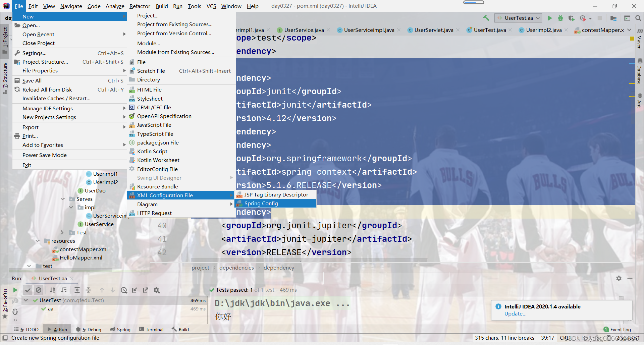Open Run panel options gear icon
This screenshot has width=644, height=345.
pos(619,278)
